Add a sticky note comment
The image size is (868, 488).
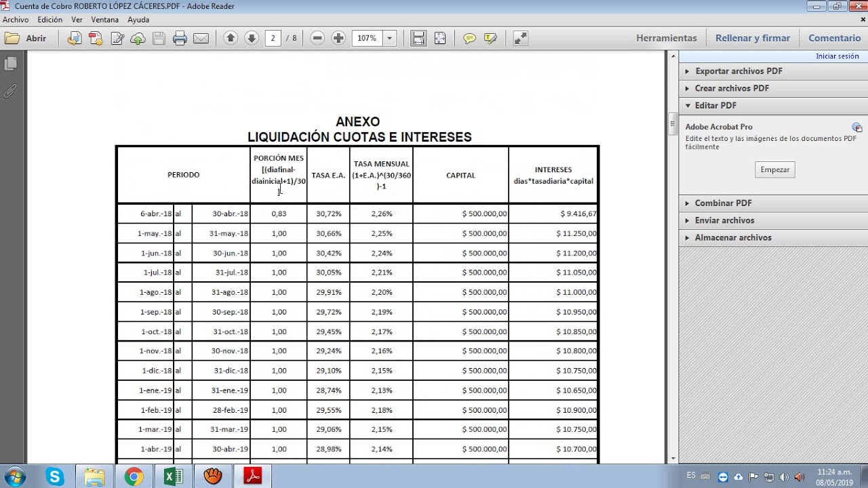click(469, 39)
